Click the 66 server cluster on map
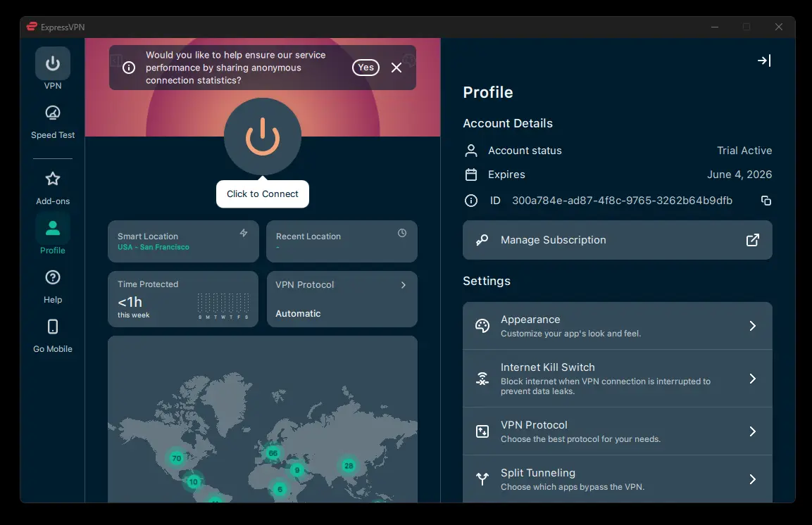Screen dimensions: 812x525 click(x=273, y=453)
